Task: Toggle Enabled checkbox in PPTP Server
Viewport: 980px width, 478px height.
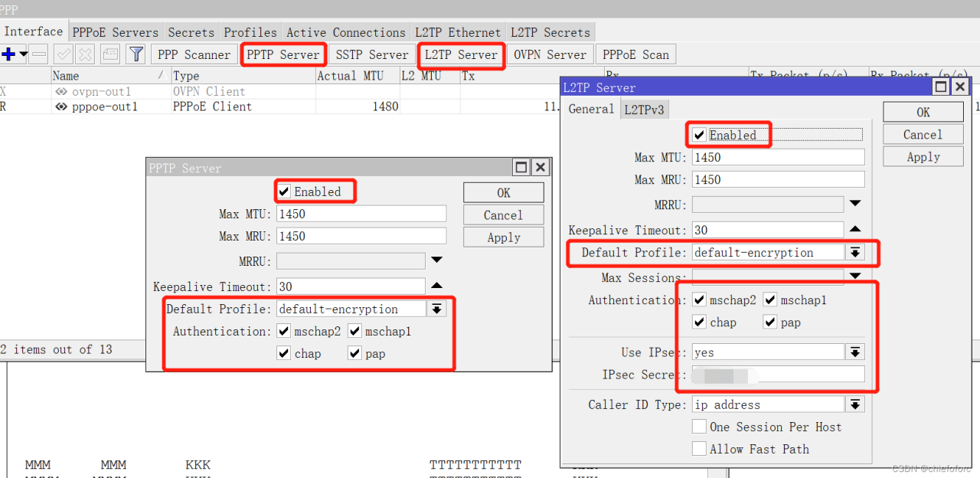Action: click(x=285, y=192)
